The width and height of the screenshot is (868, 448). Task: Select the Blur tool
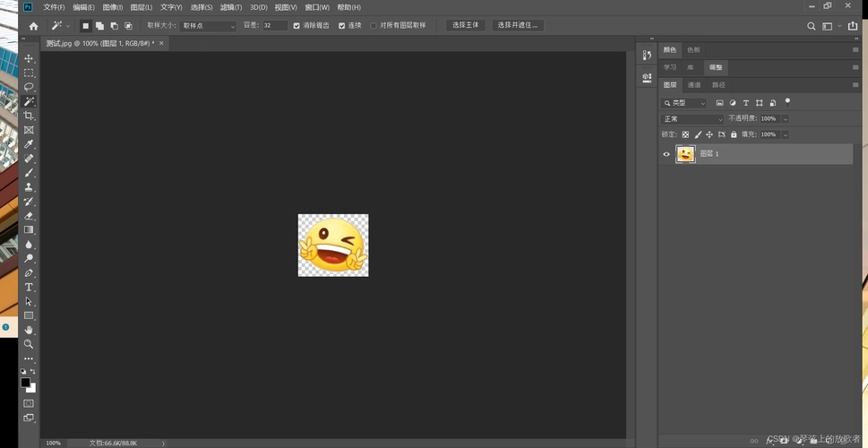pyautogui.click(x=29, y=245)
